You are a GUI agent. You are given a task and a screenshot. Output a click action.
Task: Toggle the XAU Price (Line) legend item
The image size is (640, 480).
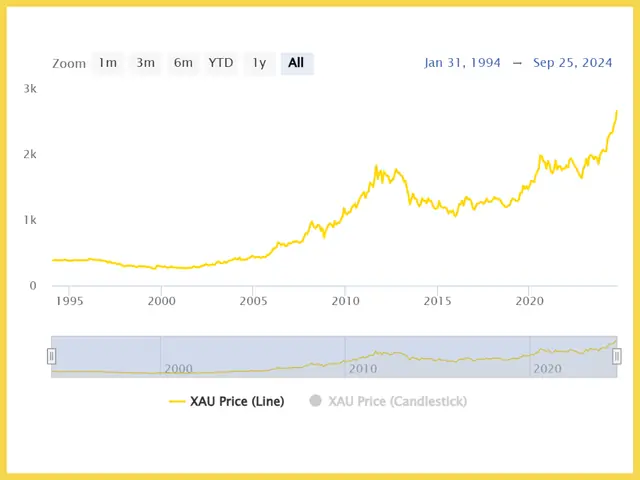click(x=227, y=401)
